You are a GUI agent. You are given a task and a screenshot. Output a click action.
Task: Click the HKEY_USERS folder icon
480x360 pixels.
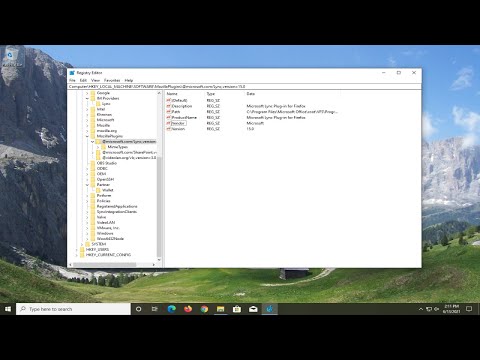(x=82, y=249)
